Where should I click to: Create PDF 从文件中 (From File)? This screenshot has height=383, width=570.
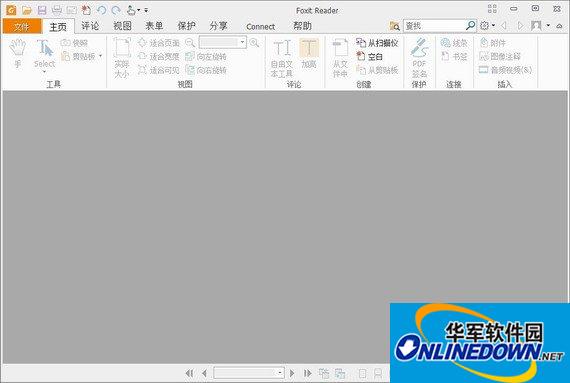point(340,58)
